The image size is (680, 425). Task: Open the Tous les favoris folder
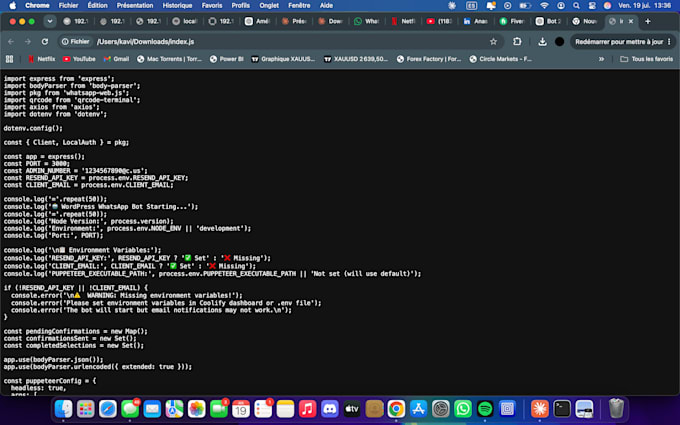coord(647,59)
